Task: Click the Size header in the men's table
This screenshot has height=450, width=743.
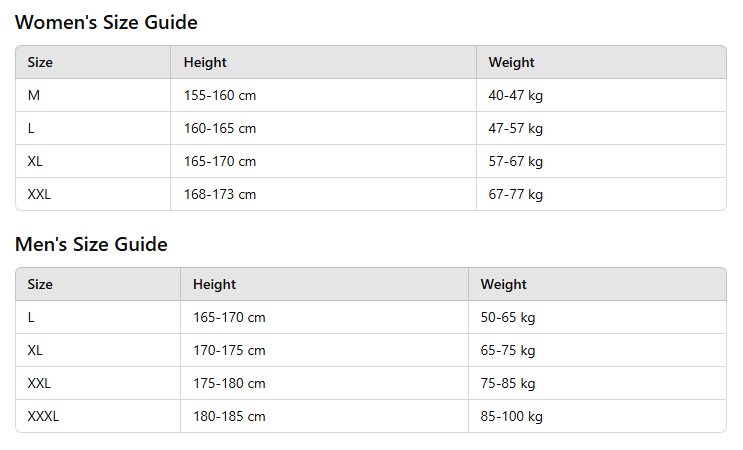Action: [x=40, y=284]
